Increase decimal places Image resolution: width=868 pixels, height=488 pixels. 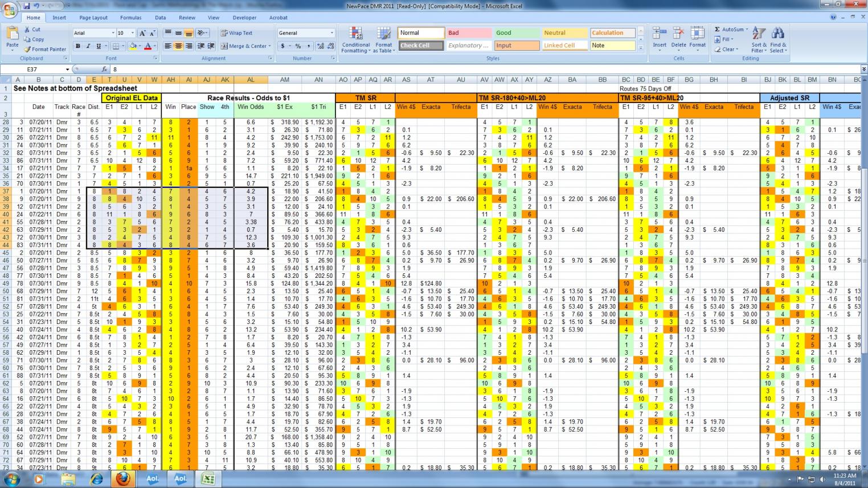click(320, 46)
